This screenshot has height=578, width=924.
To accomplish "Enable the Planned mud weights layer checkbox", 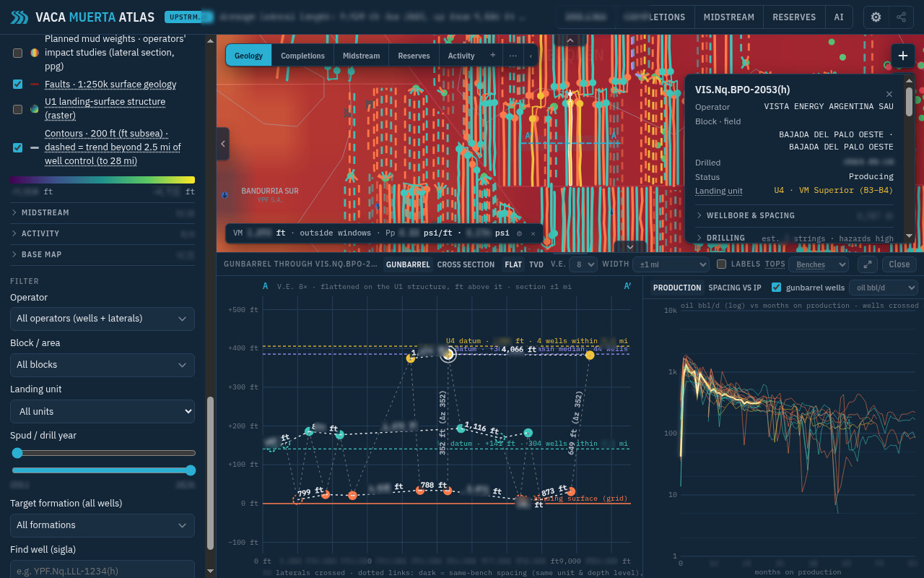I will click(18, 53).
